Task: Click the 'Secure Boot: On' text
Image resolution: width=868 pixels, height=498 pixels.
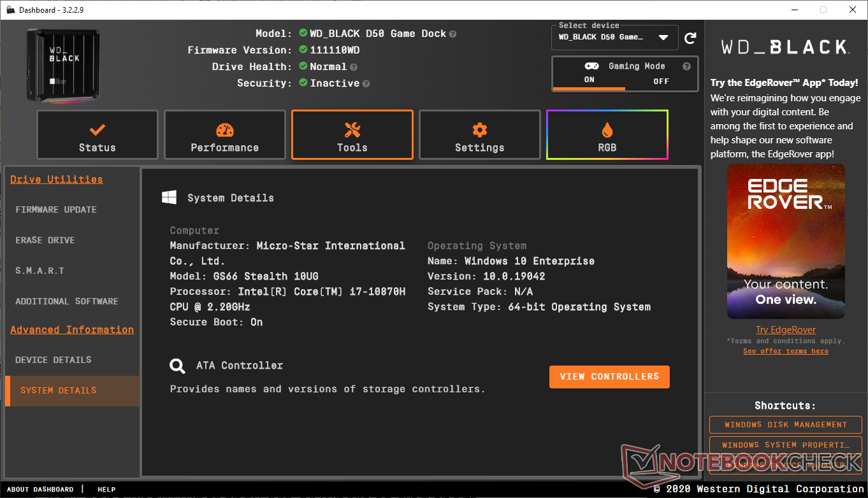Action: tap(217, 322)
